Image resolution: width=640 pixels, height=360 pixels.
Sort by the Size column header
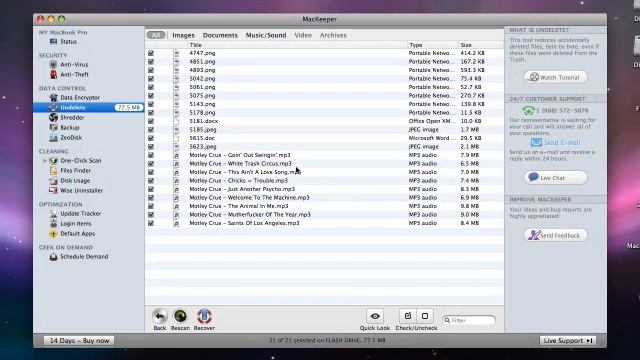click(481, 45)
